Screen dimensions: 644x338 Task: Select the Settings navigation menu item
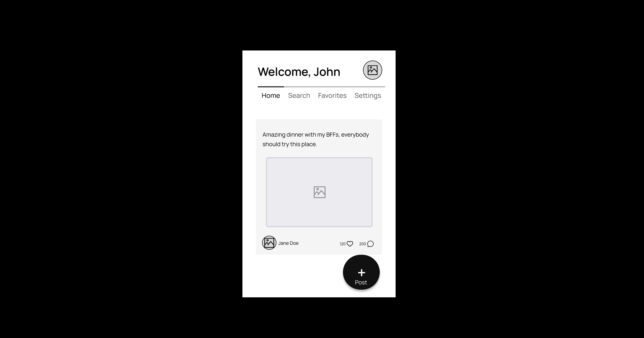pyautogui.click(x=368, y=95)
